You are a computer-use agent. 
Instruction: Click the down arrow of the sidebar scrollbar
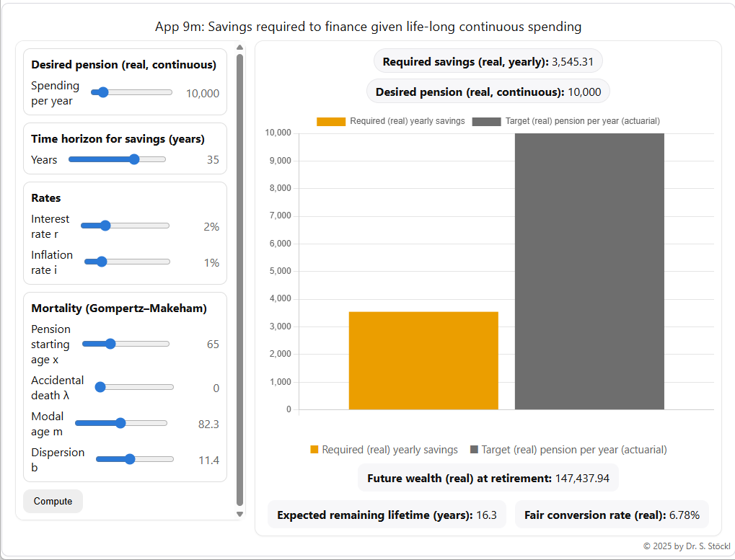[x=239, y=514]
